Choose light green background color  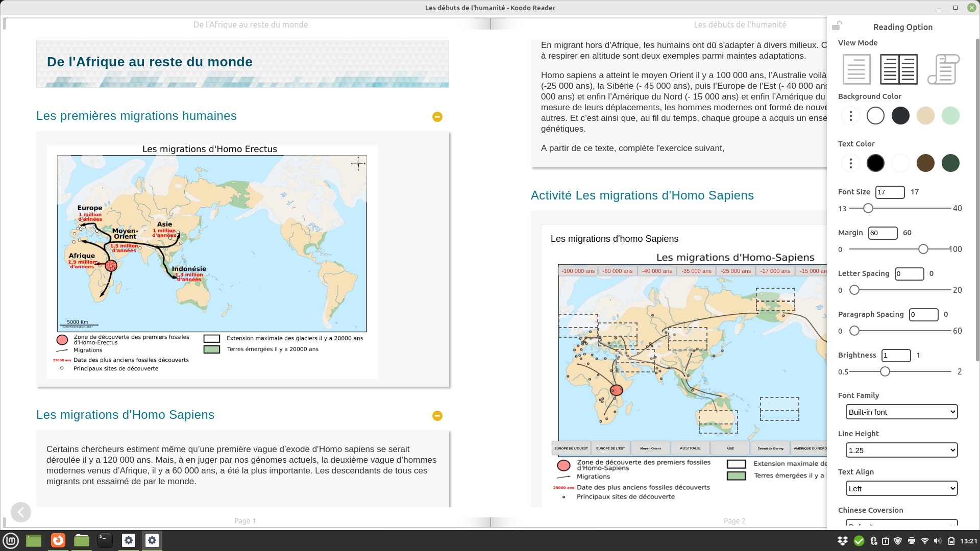tap(950, 116)
